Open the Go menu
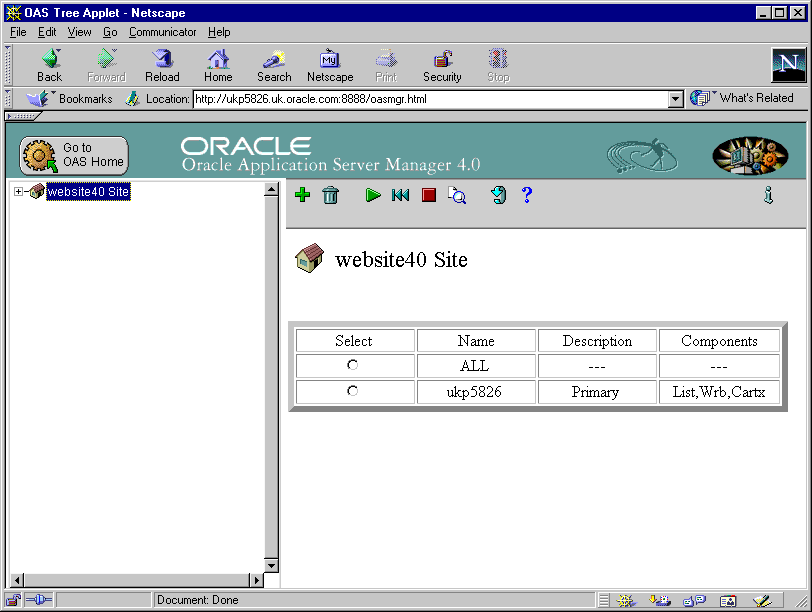812x612 pixels. pos(110,32)
